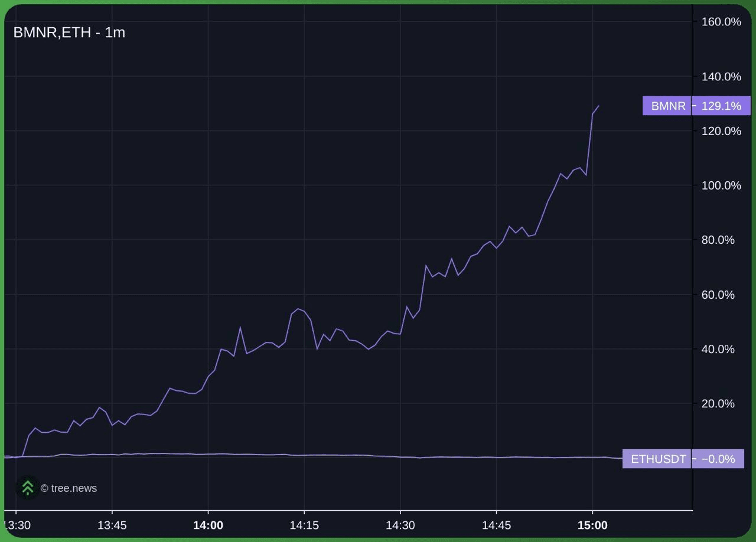Click the 40.0% price axis label
Viewport: 756px width, 542px height.
click(x=718, y=349)
